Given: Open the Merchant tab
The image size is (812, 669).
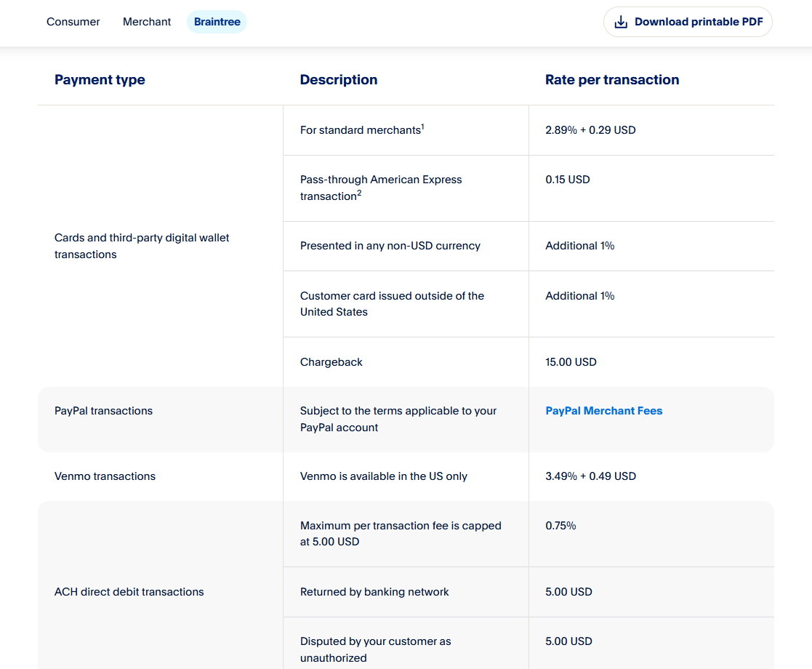Looking at the screenshot, I should tap(147, 22).
